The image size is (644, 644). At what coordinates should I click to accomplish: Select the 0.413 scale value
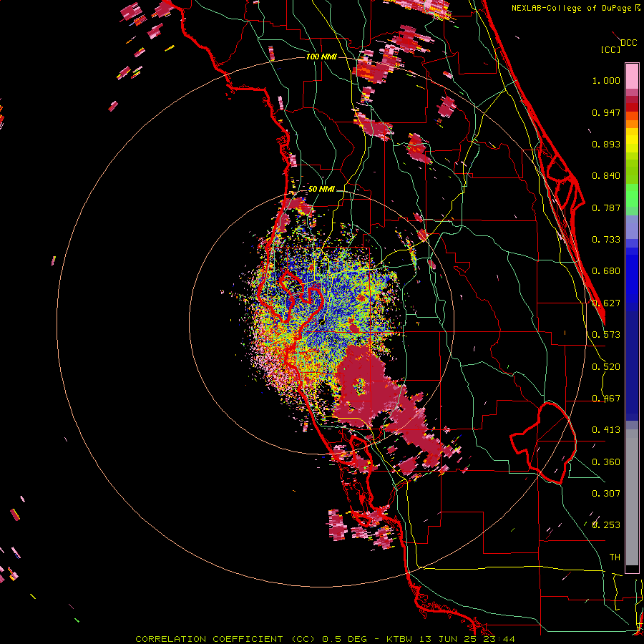click(606, 430)
